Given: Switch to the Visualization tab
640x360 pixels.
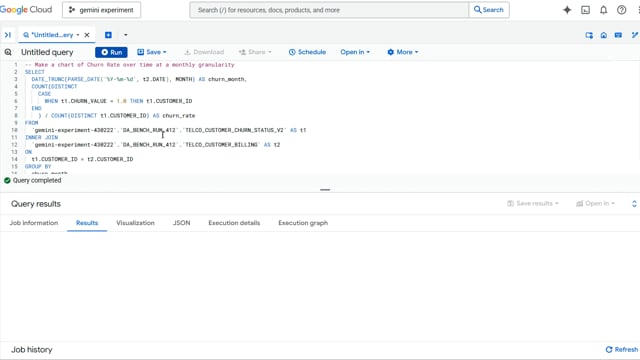Looking at the screenshot, I should [x=136, y=223].
